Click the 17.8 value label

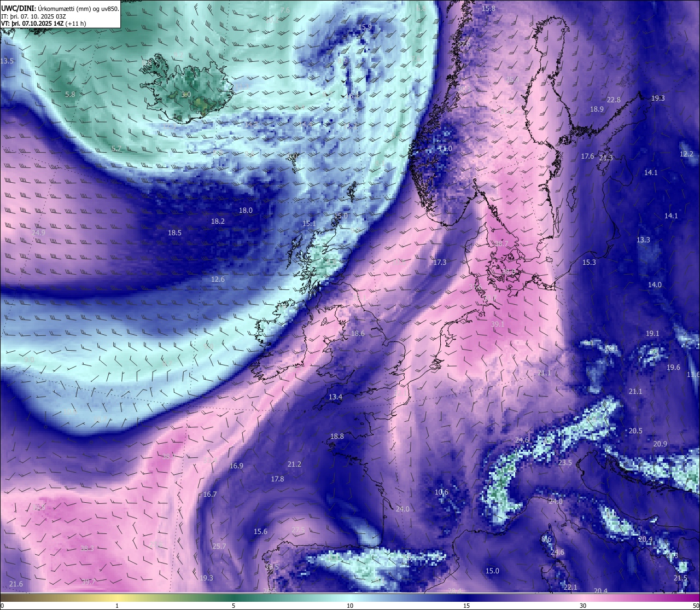pos(277,479)
